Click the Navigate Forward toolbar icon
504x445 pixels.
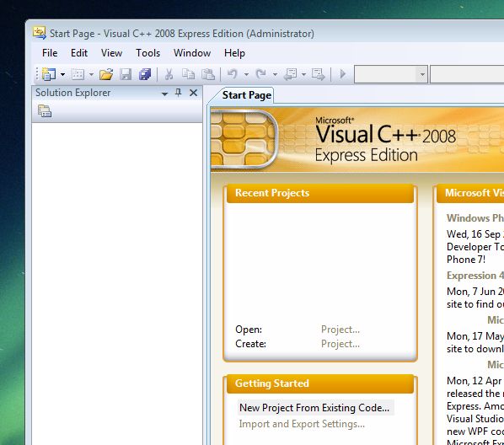point(319,74)
